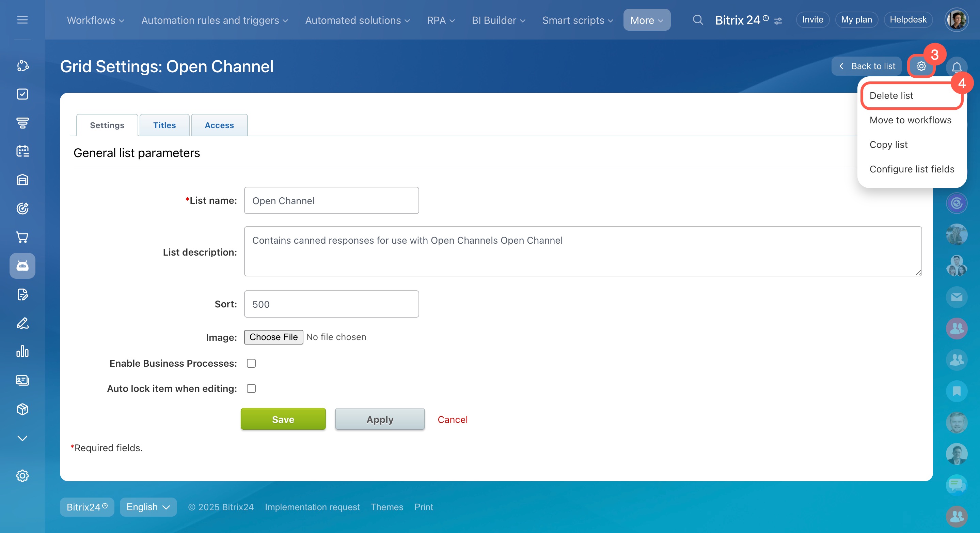980x533 pixels.
Task: Open the goals target sidebar icon
Action: 22,208
